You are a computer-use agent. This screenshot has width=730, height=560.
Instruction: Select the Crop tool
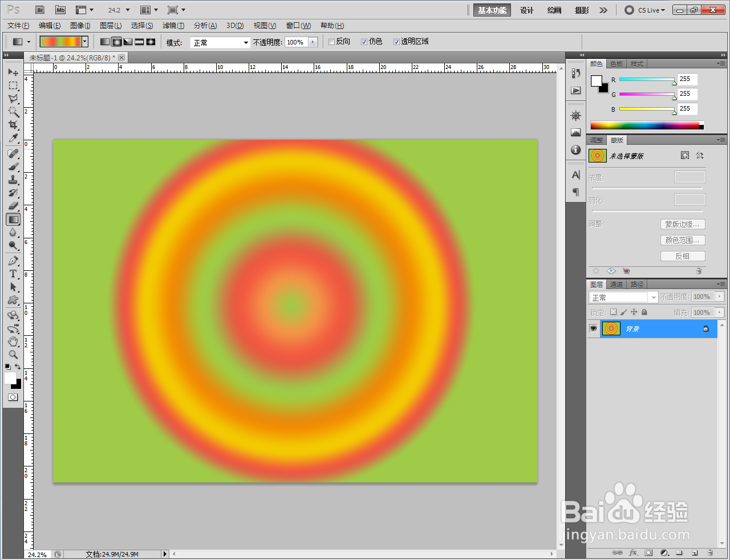(13, 125)
